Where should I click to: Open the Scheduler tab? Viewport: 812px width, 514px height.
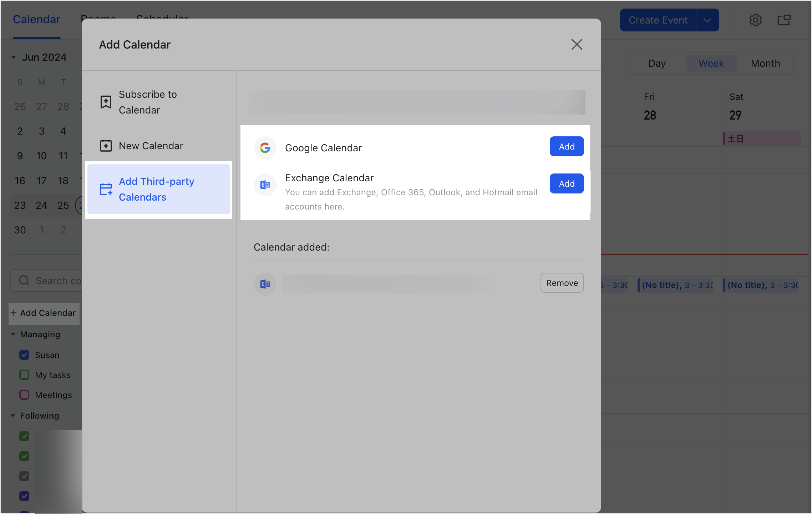point(162,19)
